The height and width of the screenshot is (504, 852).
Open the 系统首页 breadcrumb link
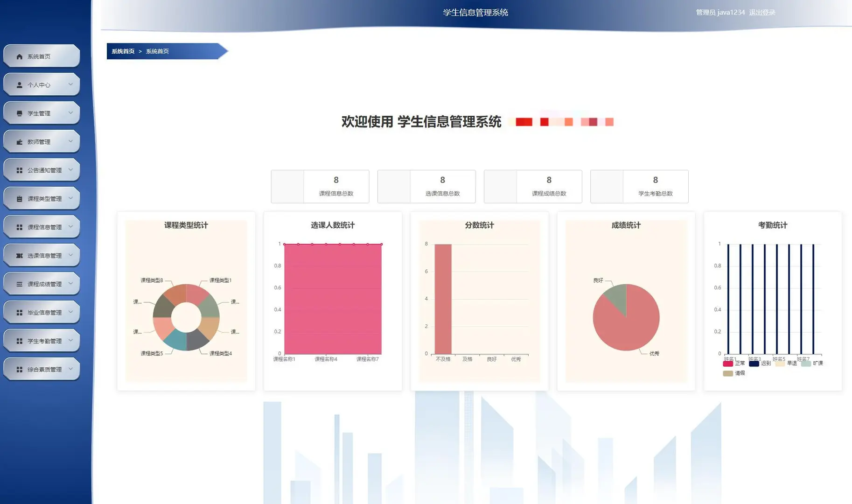pos(123,51)
